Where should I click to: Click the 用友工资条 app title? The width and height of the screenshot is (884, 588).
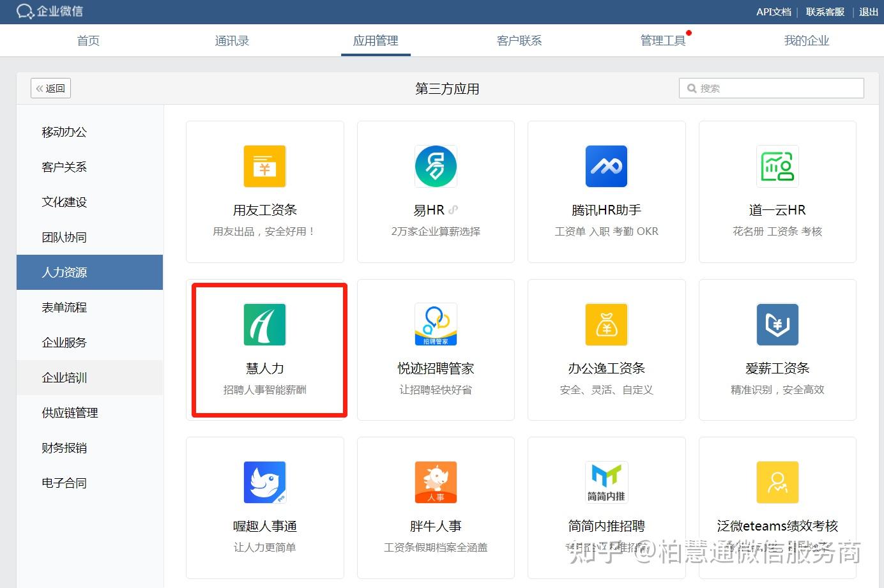tap(264, 210)
